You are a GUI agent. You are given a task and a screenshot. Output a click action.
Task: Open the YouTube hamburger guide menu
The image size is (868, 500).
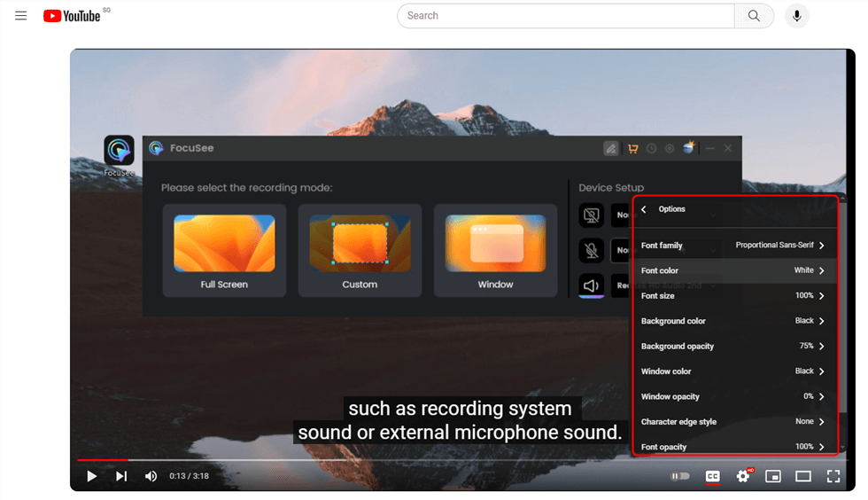point(20,16)
